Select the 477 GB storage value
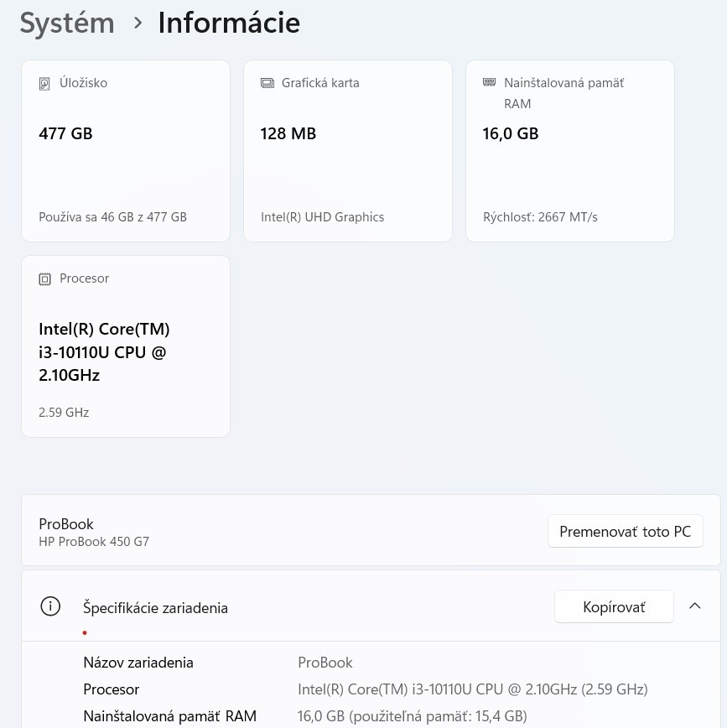The height and width of the screenshot is (728, 727). click(65, 133)
